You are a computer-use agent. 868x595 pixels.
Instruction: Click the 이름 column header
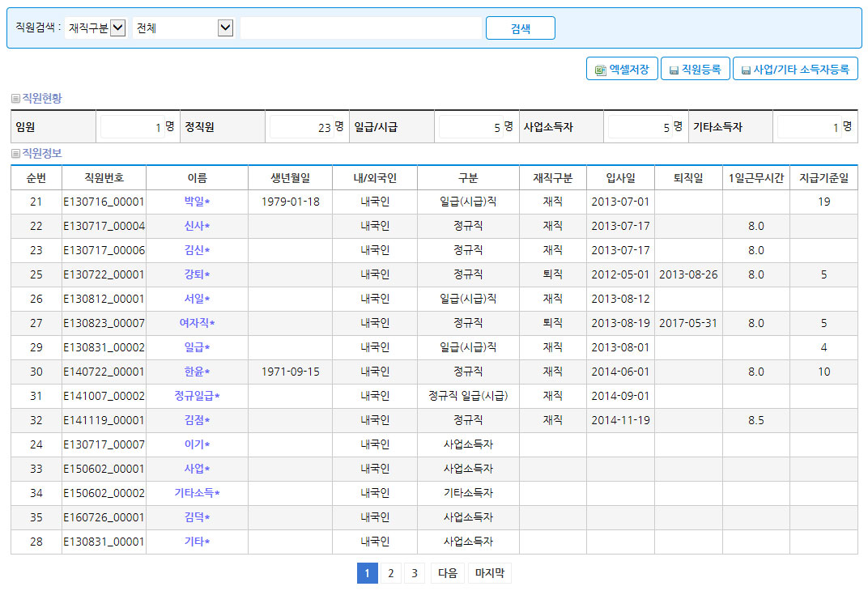[197, 178]
